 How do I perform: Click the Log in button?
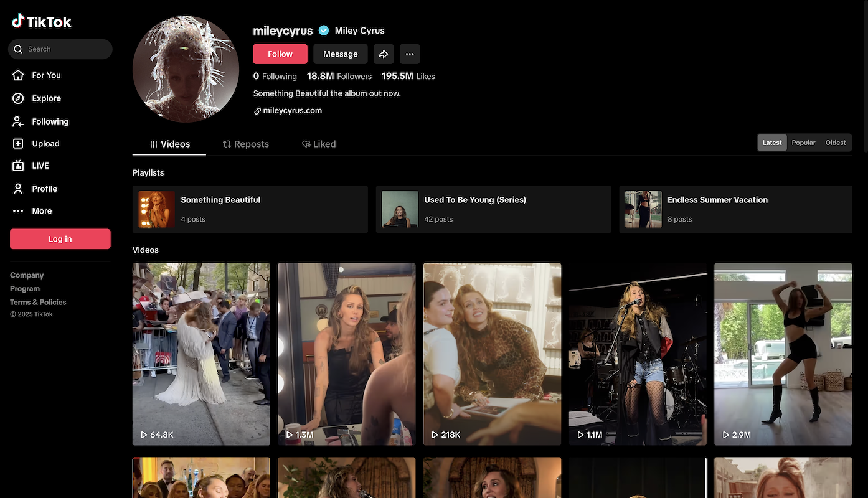pyautogui.click(x=60, y=239)
